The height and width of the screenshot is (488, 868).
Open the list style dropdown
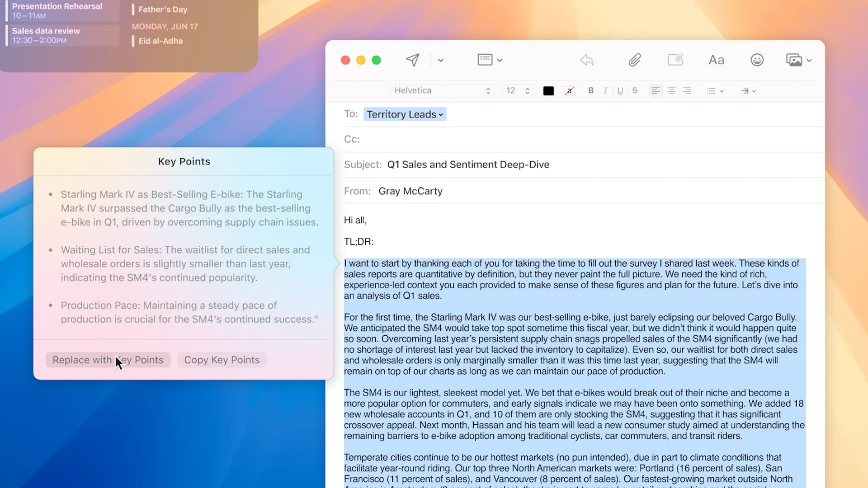(x=715, y=91)
